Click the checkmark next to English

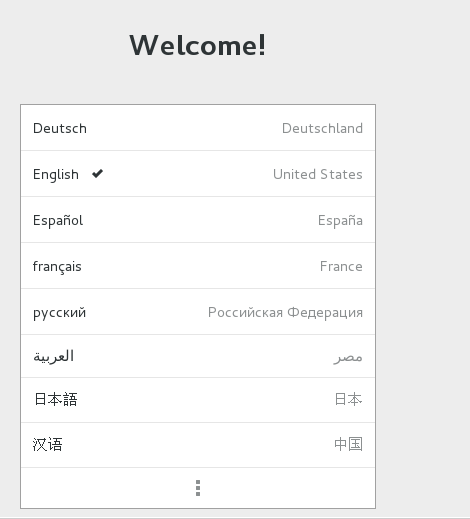point(98,173)
